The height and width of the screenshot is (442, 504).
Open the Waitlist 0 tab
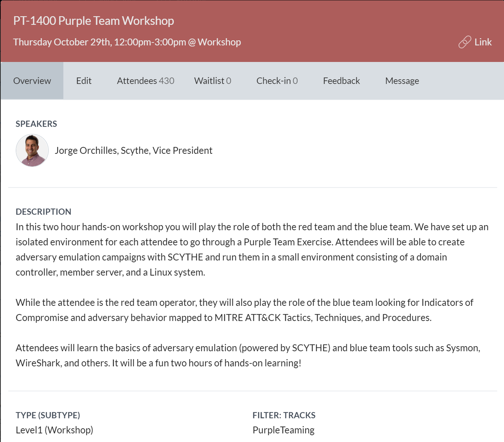pos(213,81)
